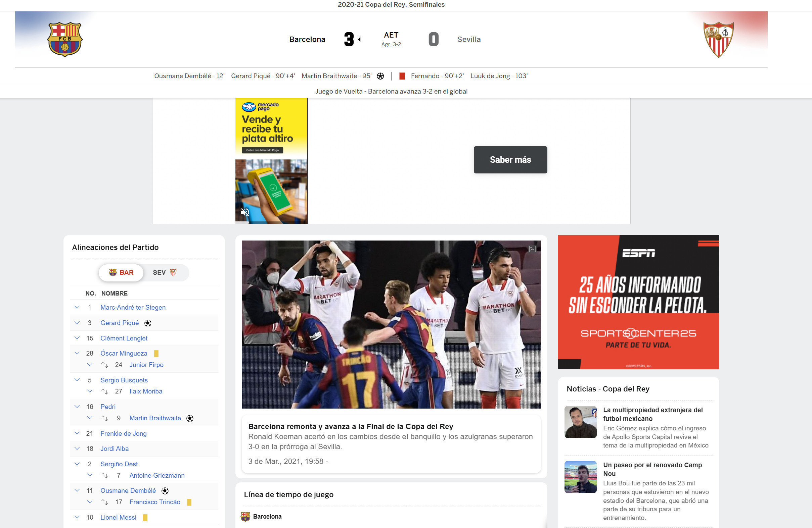
Task: Expand details for Jordi Alba
Action: (77, 448)
